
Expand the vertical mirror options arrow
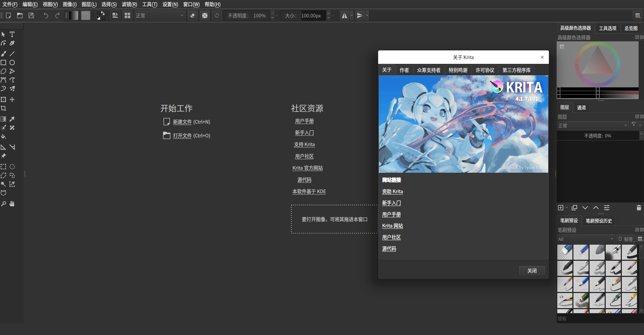tap(367, 15)
